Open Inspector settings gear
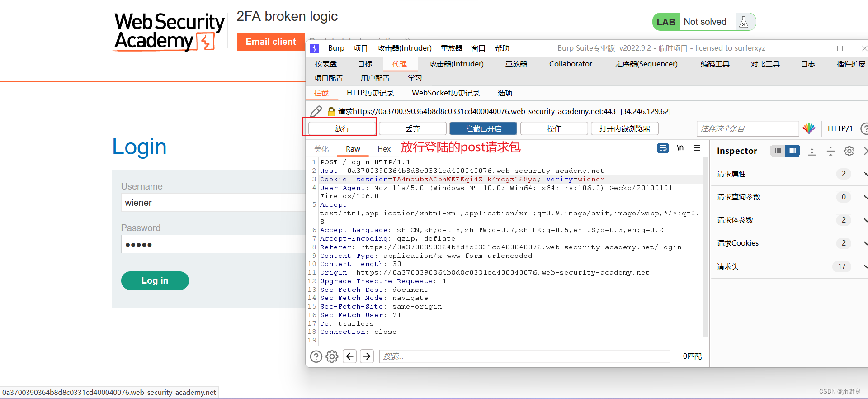 (849, 151)
